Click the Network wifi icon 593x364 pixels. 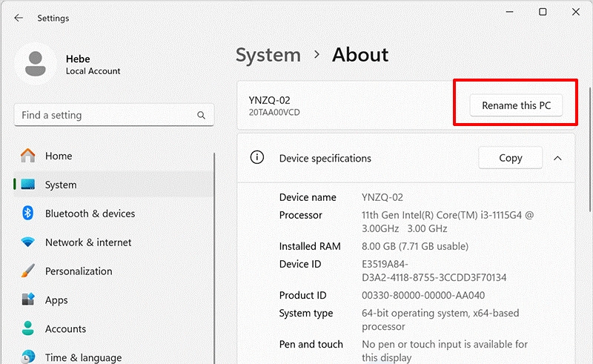coord(28,242)
